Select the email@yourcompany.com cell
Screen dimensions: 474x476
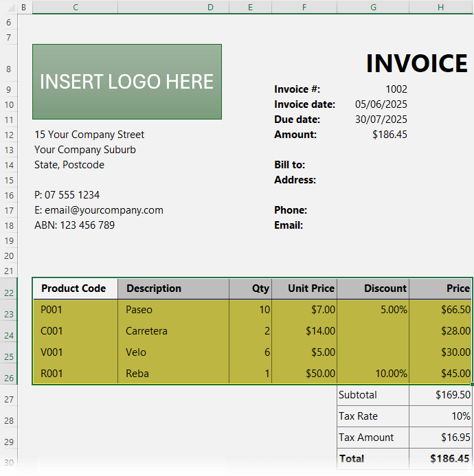[x=99, y=210]
